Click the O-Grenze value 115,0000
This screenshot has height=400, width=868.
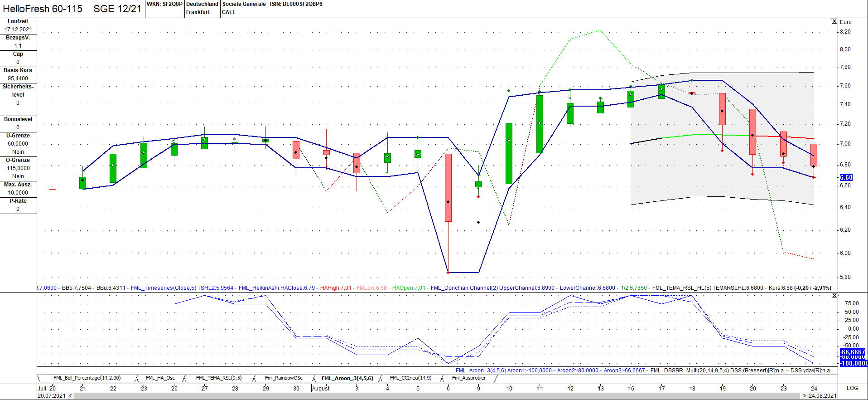tap(18, 168)
